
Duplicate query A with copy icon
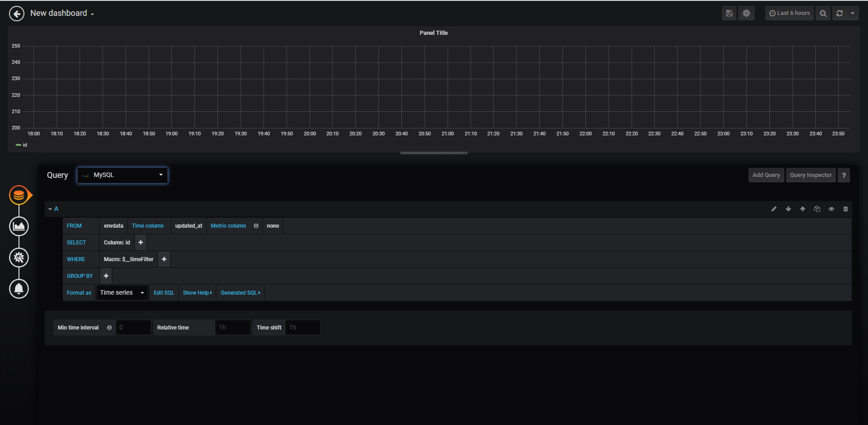click(x=817, y=209)
